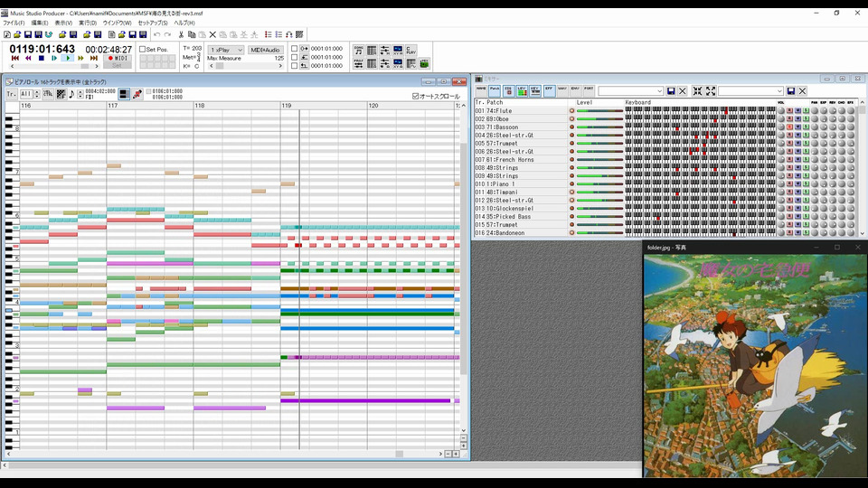This screenshot has height=488, width=868.
Task: Click the NAME button in mixer toolbar
Action: click(x=481, y=90)
